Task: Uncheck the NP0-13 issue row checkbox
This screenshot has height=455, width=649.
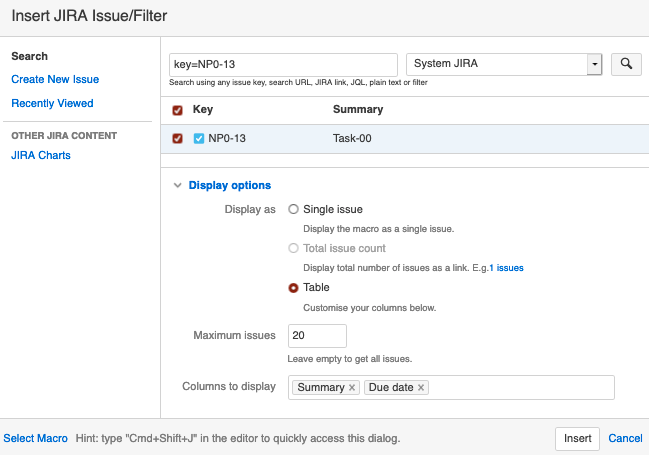Action: tap(178, 139)
